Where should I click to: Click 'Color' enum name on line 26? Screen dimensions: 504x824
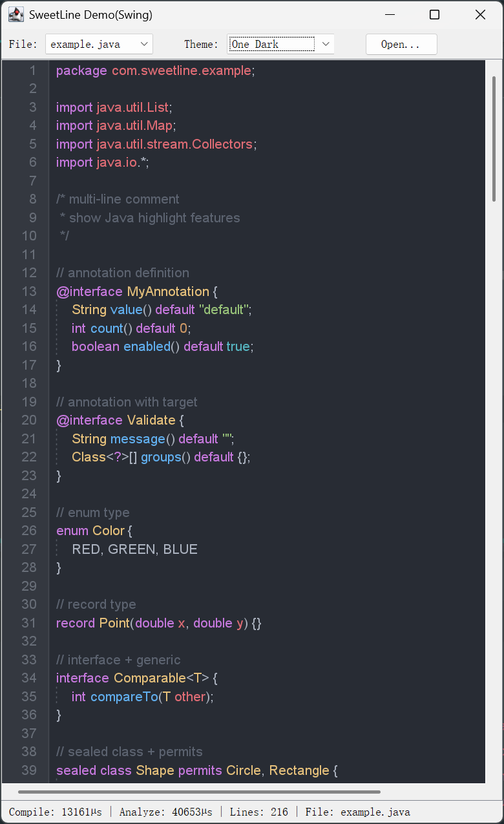[x=109, y=531]
